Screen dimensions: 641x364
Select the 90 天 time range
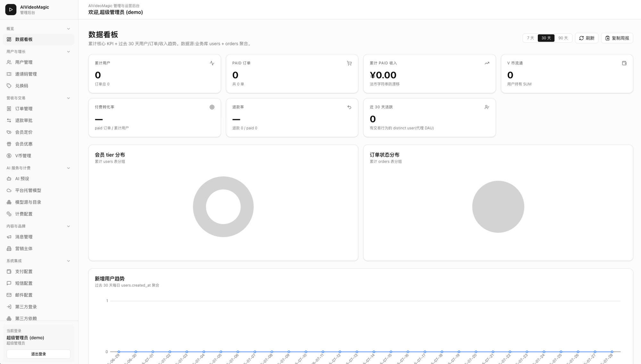click(563, 38)
